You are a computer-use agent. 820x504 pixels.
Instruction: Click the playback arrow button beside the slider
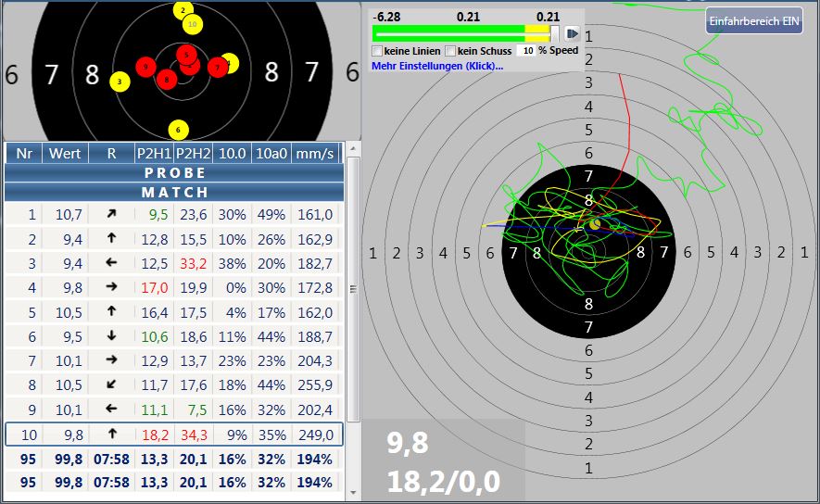coord(572,33)
